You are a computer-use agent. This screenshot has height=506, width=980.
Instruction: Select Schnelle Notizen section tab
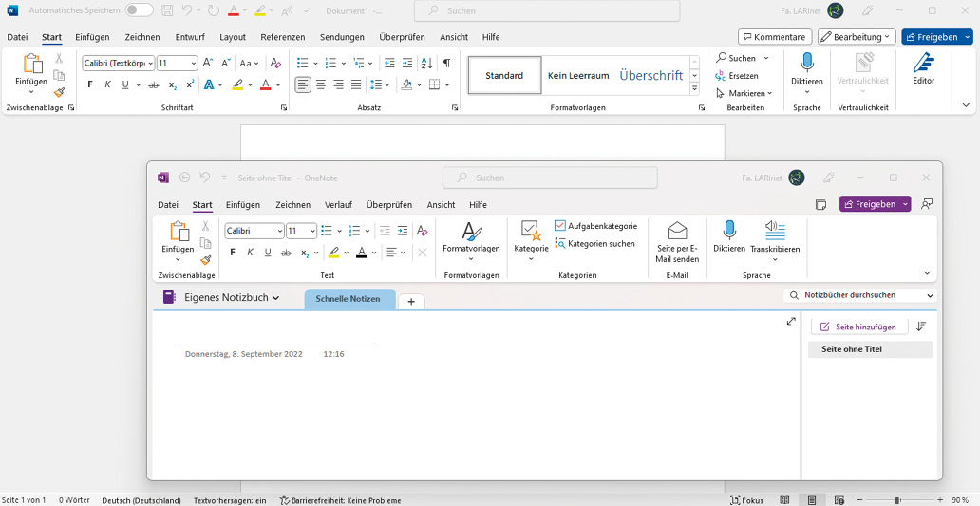click(349, 299)
